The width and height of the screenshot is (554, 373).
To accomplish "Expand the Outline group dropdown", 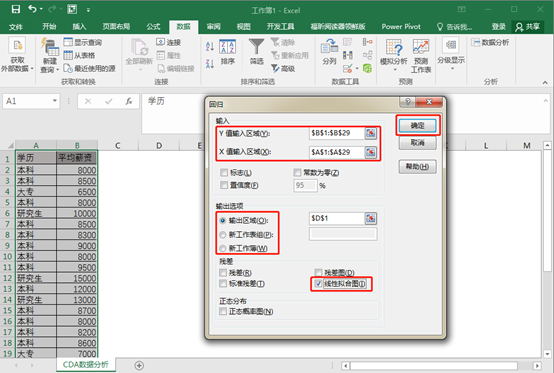I will tap(451, 54).
